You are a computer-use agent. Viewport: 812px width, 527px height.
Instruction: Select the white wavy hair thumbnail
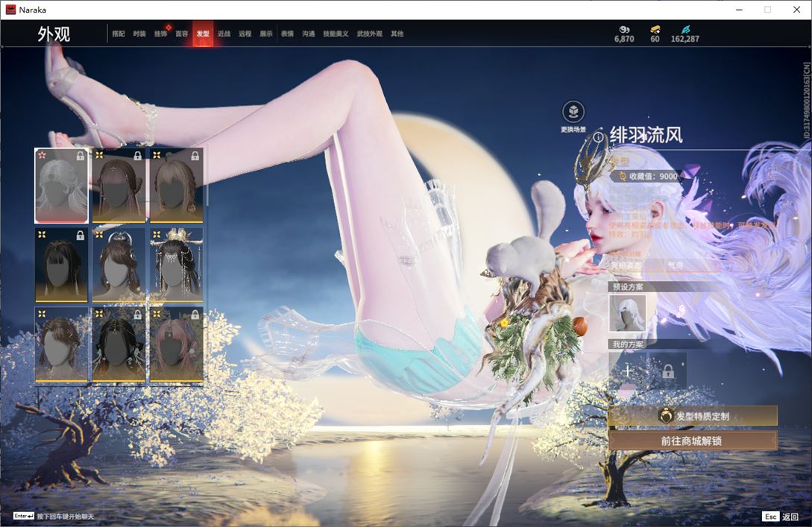[61, 186]
